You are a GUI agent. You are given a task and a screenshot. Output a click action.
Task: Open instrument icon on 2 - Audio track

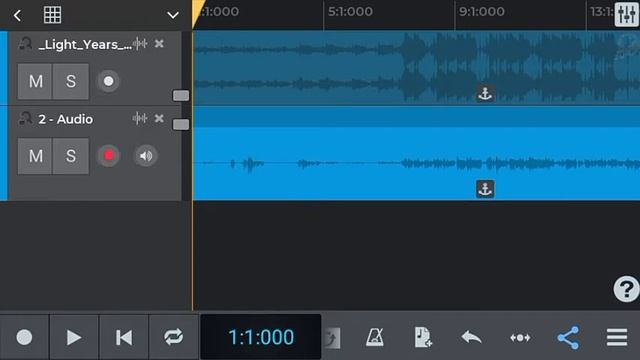[x=25, y=118]
